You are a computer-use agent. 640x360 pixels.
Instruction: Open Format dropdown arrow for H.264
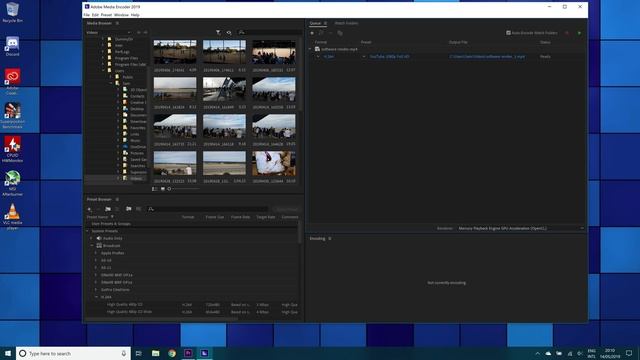point(318,57)
